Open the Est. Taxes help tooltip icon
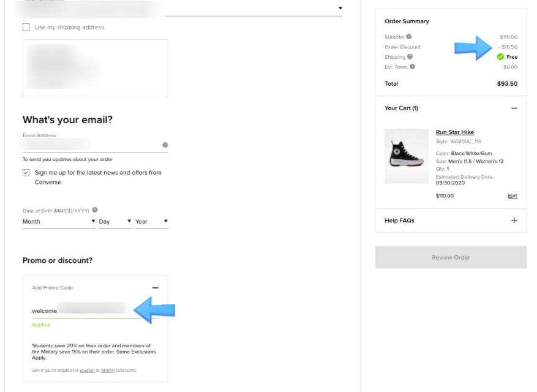Image resolution: width=537 pixels, height=392 pixels. [x=412, y=67]
